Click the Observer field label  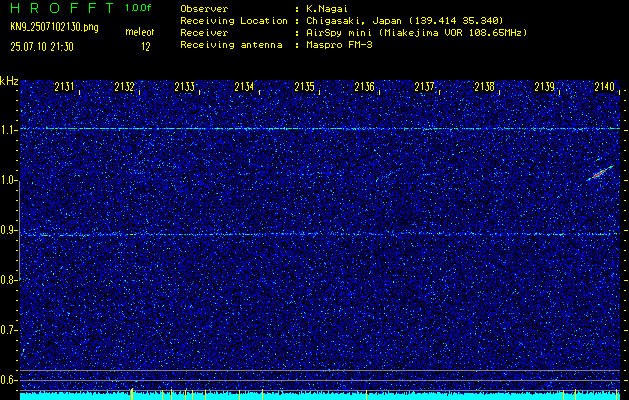(x=204, y=8)
